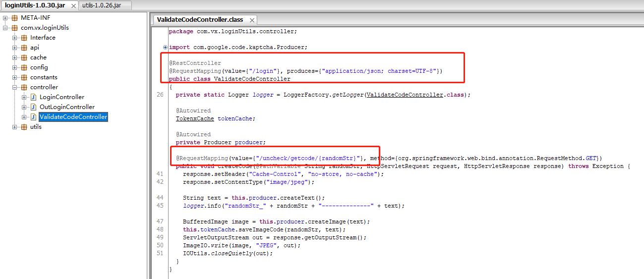The height and width of the screenshot is (279, 644).
Task: Expand the ValidateCodeController class node
Action: [x=24, y=117]
